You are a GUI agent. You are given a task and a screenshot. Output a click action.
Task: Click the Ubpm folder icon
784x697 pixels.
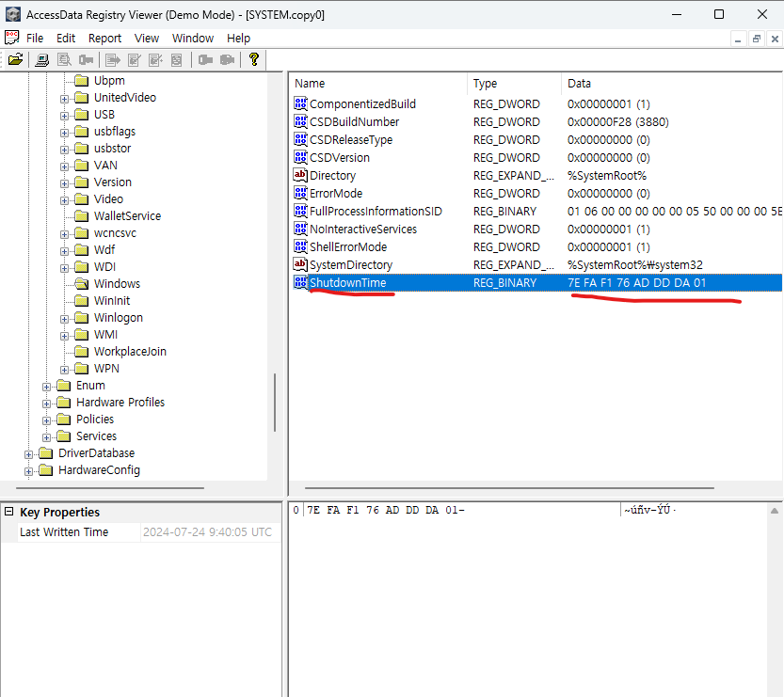(x=82, y=81)
